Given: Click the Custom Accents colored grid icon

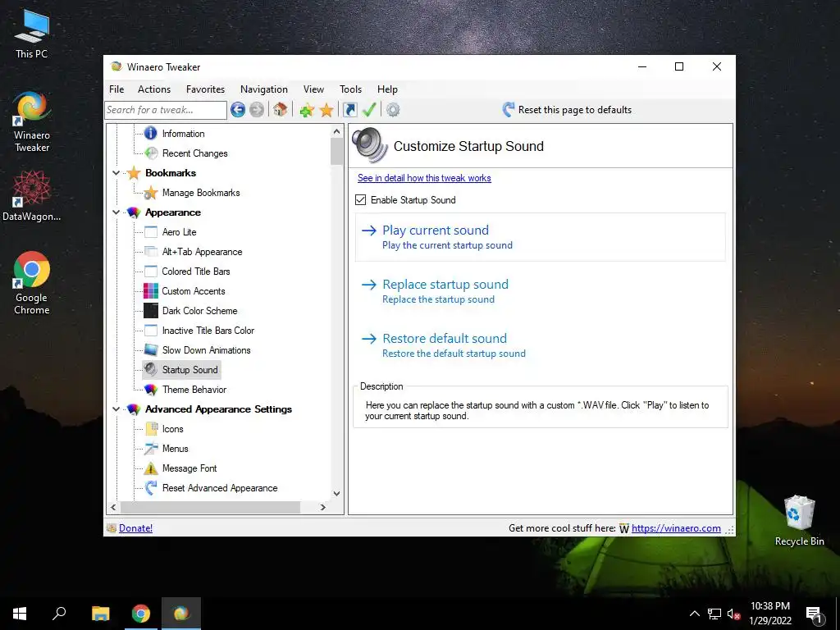Looking at the screenshot, I should [x=151, y=291].
